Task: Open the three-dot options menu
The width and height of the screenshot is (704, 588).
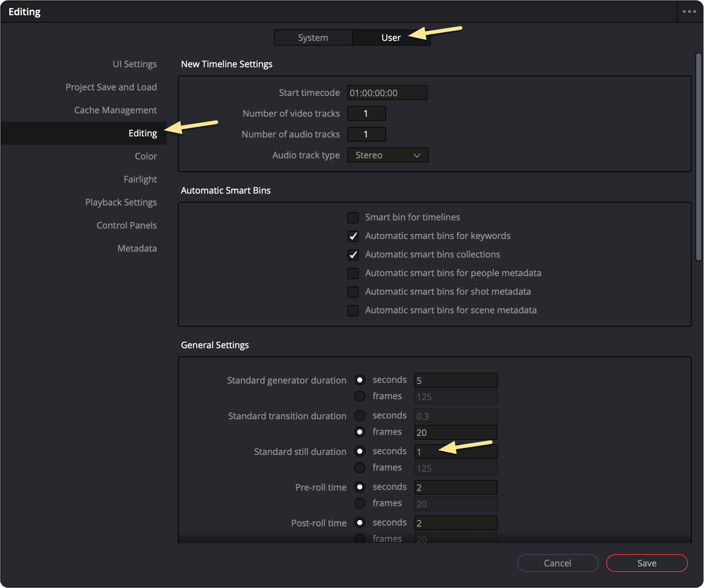Action: pos(689,12)
